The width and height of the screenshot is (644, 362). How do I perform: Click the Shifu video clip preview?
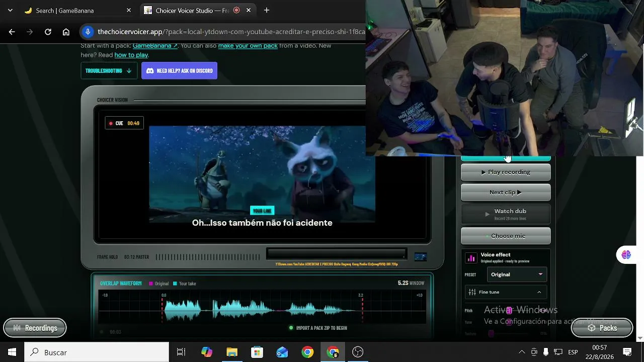pyautogui.click(x=262, y=174)
